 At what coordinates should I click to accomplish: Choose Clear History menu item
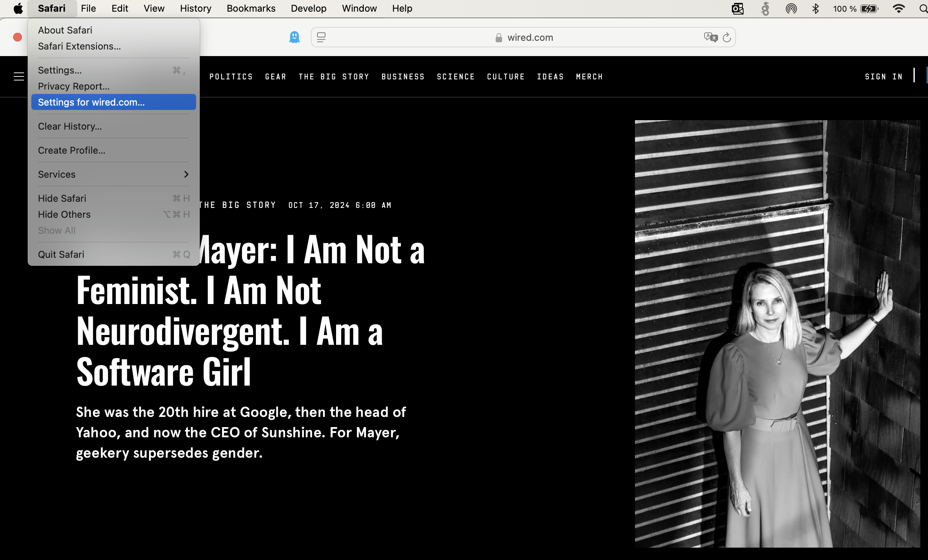[70, 126]
